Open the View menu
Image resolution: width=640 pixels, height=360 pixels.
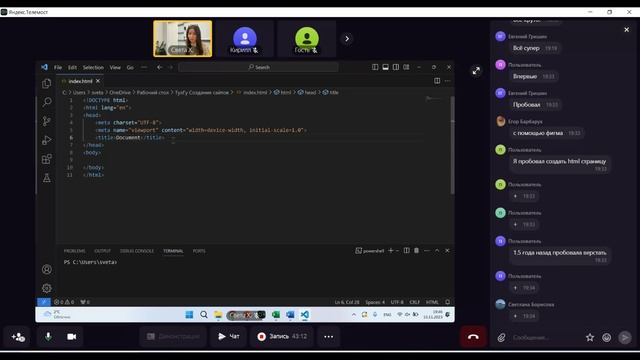pyautogui.click(x=115, y=67)
